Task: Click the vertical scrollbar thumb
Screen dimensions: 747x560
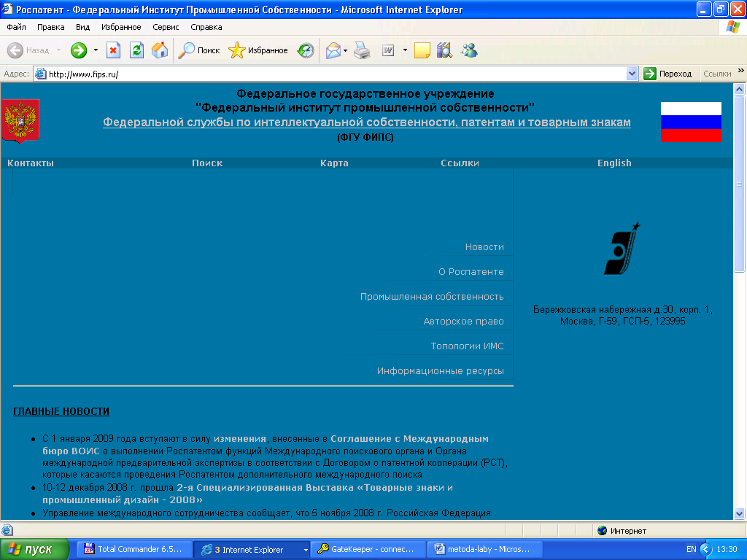Action: (x=740, y=184)
